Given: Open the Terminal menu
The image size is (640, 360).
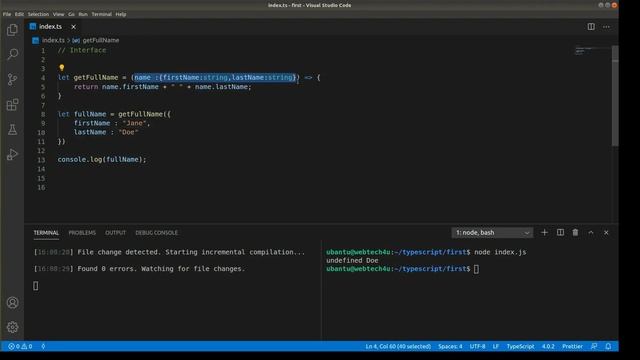Looking at the screenshot, I should pos(102,14).
